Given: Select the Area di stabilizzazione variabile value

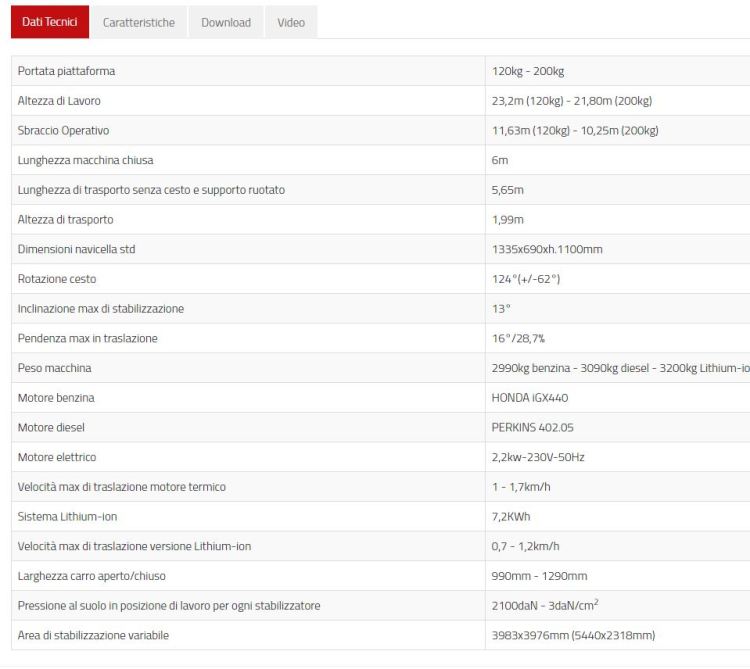Looking at the screenshot, I should (x=573, y=635).
